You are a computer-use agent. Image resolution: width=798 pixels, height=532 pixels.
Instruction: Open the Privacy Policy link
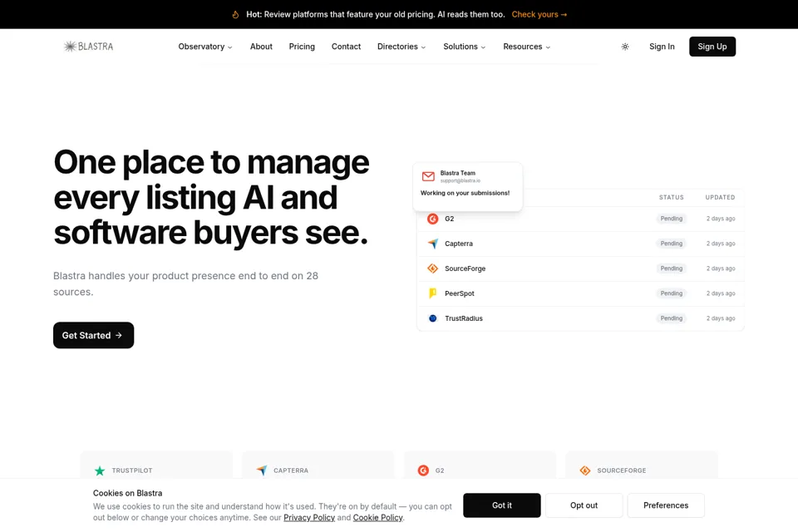tap(309, 517)
